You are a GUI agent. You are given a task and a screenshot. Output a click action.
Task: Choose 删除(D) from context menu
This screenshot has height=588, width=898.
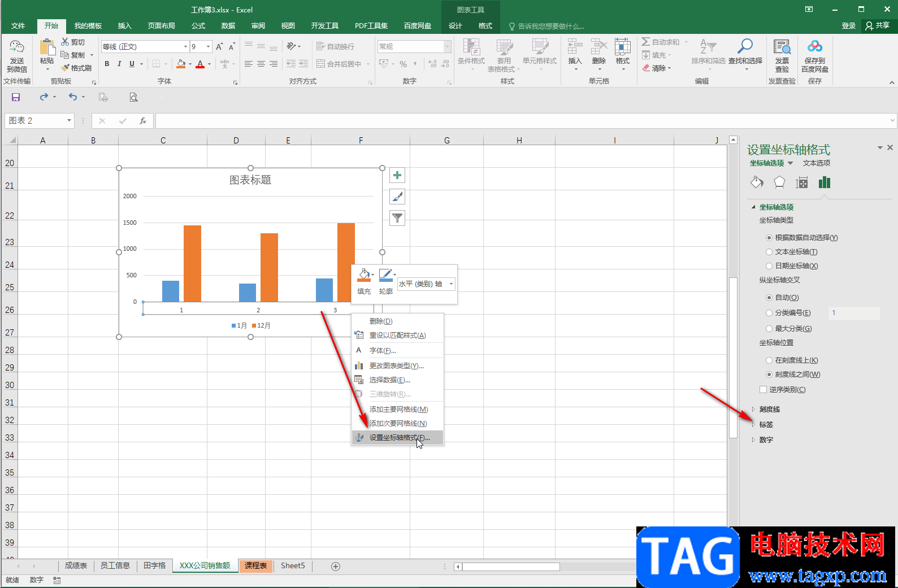(397, 321)
